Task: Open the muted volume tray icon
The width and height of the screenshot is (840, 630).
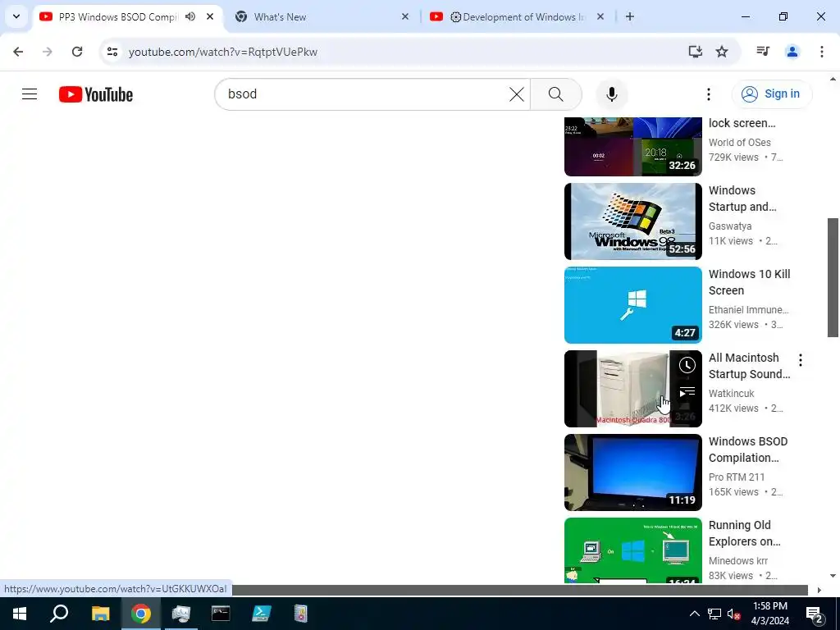Action: [734, 614]
